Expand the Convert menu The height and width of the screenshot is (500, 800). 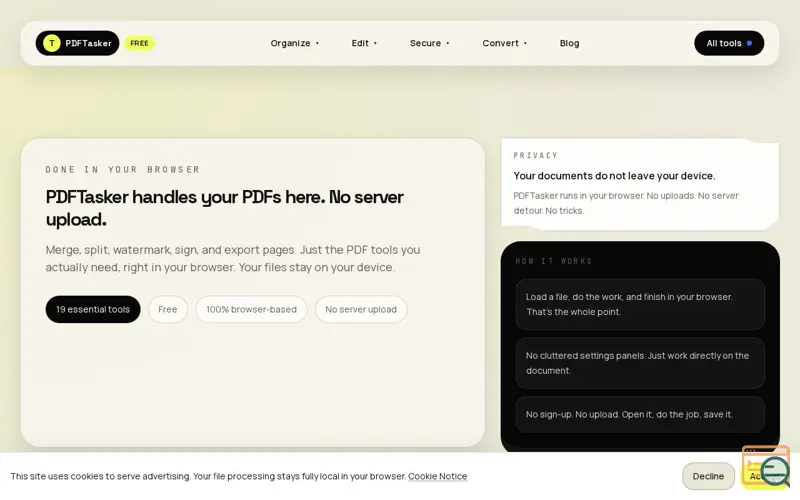[505, 43]
